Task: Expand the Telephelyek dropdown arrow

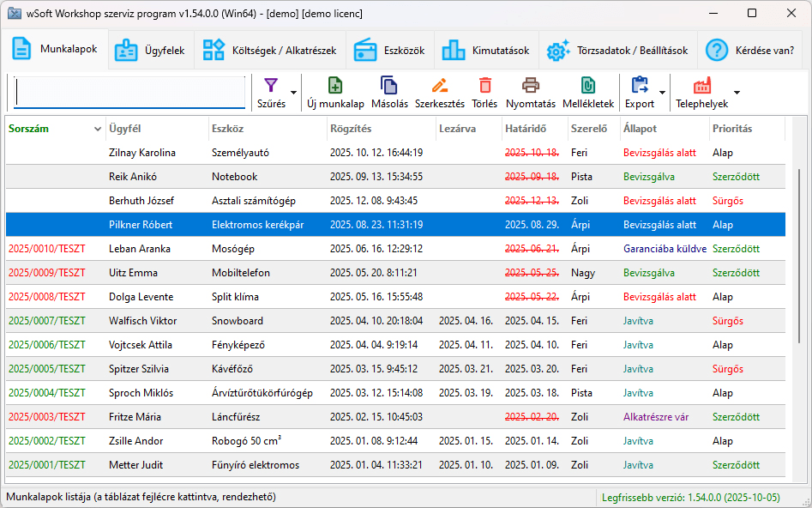Action: (x=737, y=93)
